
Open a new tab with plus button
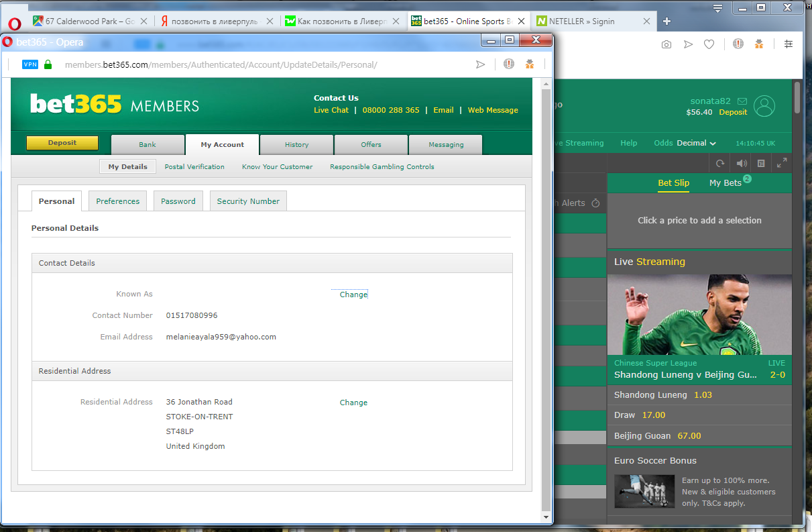666,21
